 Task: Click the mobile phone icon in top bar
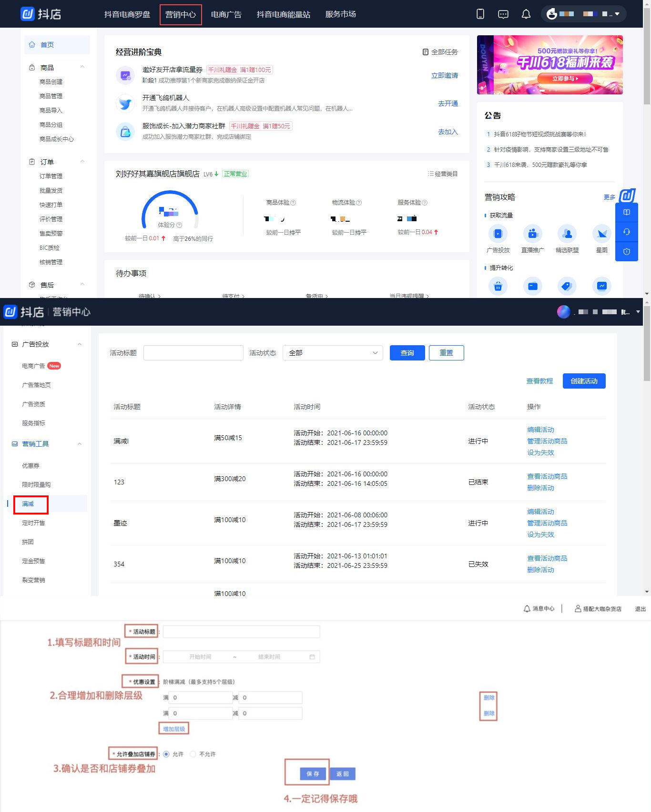[x=480, y=14]
